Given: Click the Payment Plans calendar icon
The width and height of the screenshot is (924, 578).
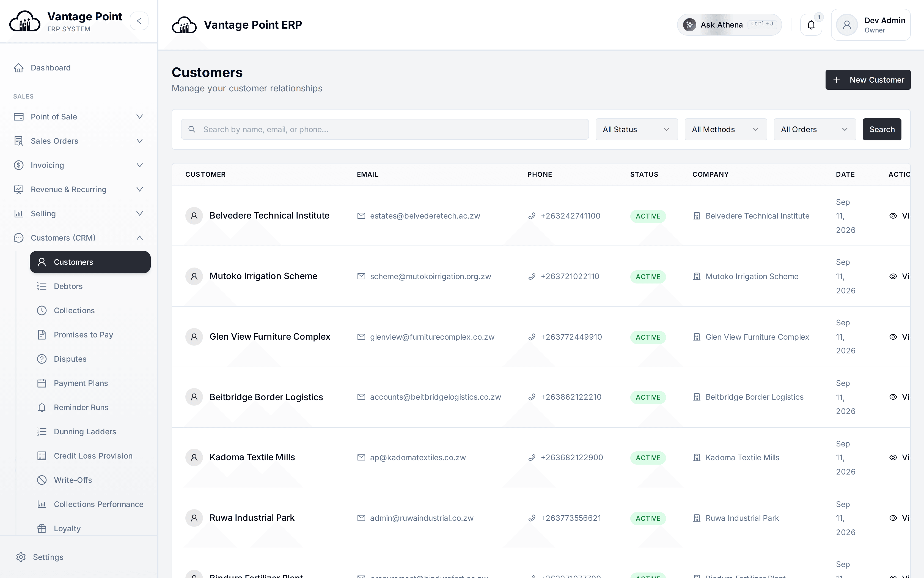Looking at the screenshot, I should 42,383.
